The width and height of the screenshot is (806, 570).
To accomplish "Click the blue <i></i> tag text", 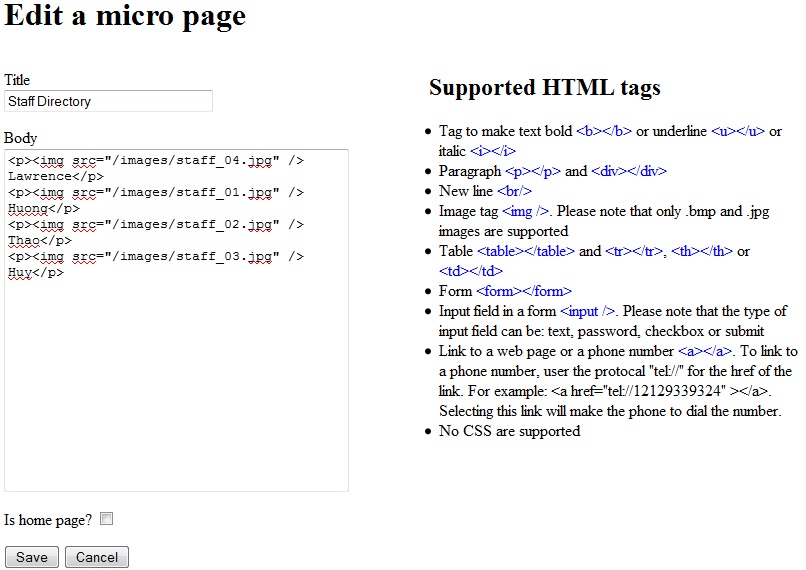I will (x=492, y=151).
